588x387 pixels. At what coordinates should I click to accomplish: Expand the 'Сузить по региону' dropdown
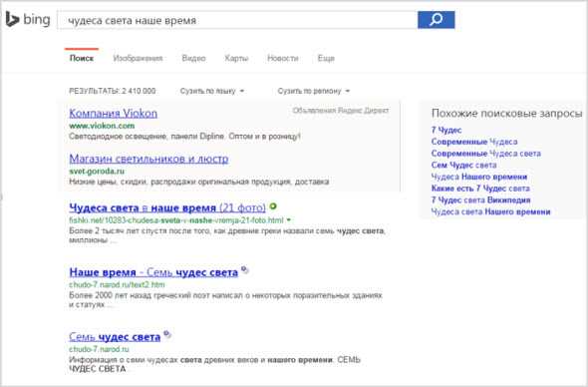[x=314, y=91]
